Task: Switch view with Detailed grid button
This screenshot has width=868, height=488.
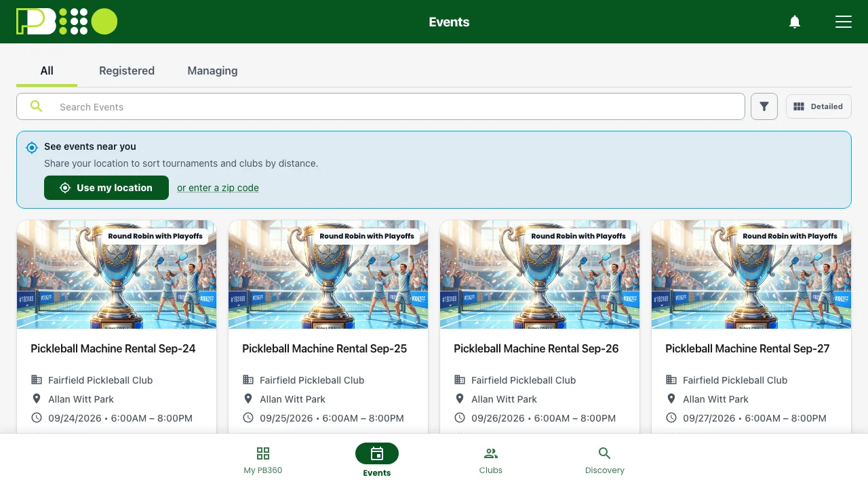Action: (x=818, y=106)
